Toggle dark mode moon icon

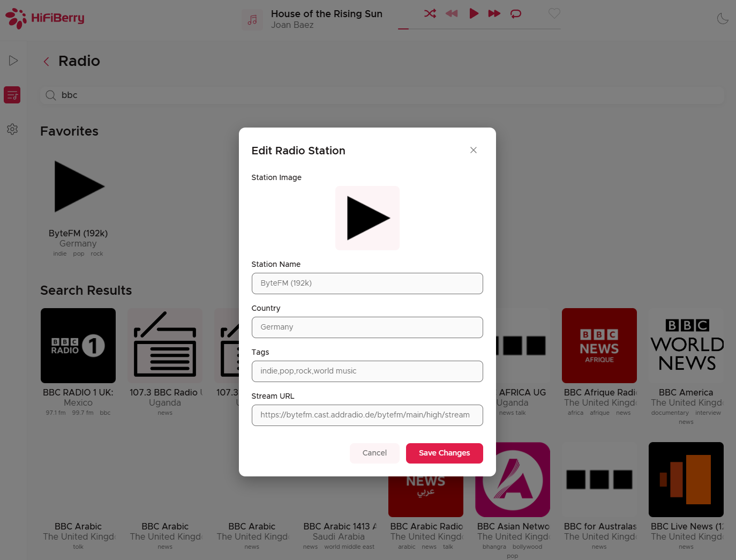point(723,19)
